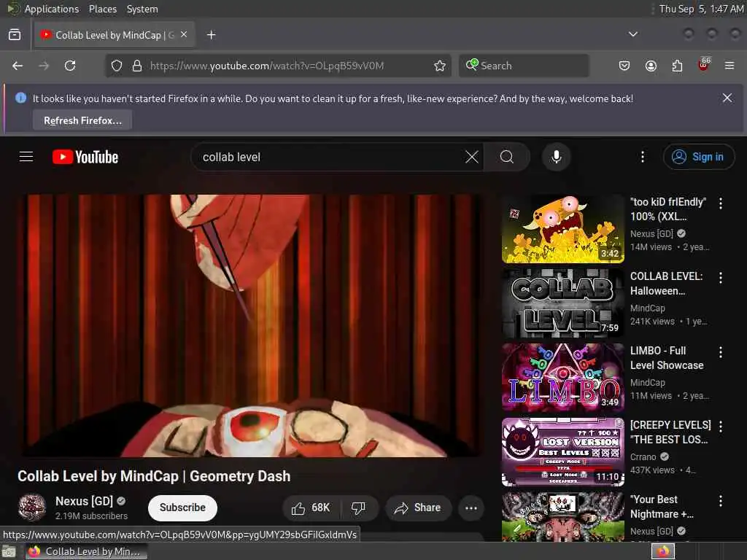Click MindCap channel under LIMBO video
Viewport: 747px width, 560px height.
[648, 382]
